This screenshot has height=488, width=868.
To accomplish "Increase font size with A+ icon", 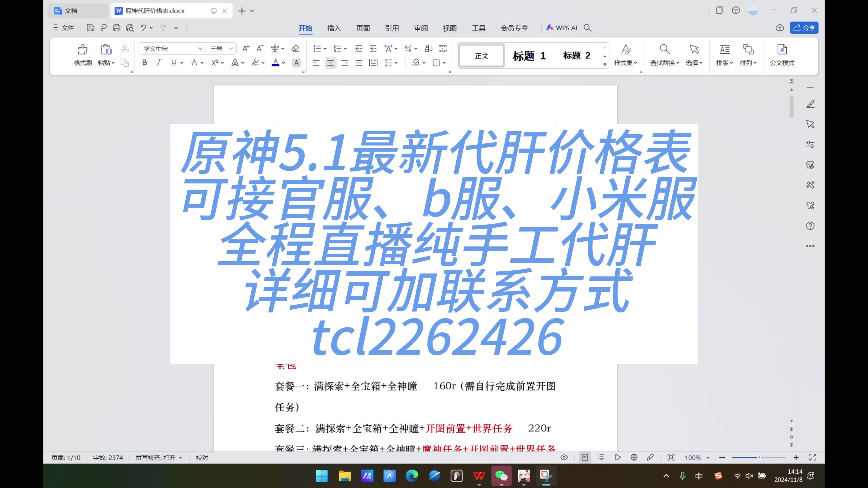I will coord(246,49).
